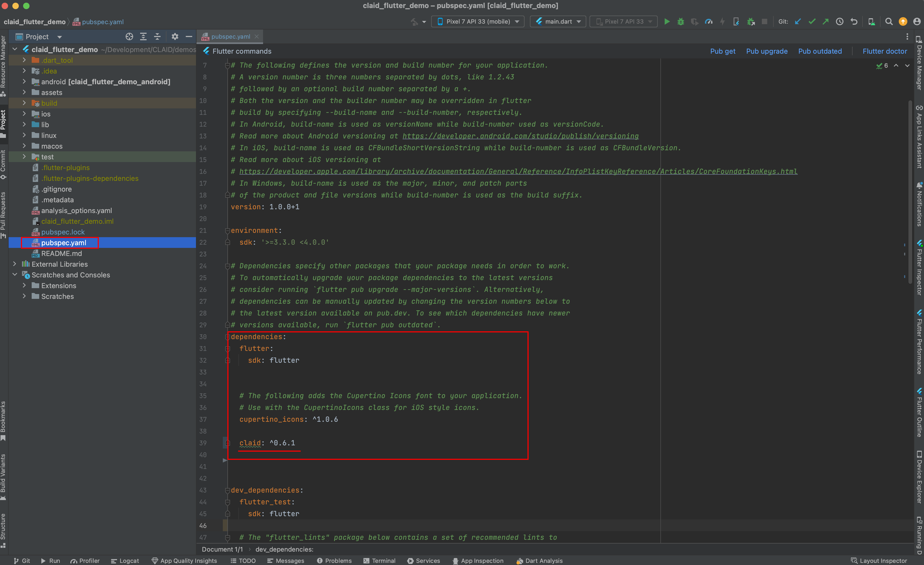The width and height of the screenshot is (924, 565).
Task: Start debugging with the green bug icon
Action: (681, 21)
